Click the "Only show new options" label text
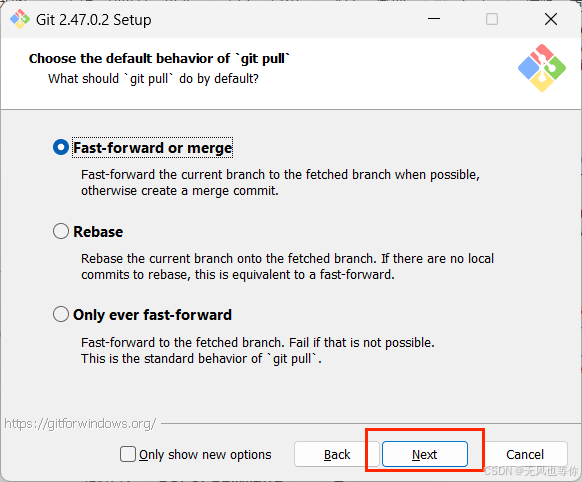 205,455
